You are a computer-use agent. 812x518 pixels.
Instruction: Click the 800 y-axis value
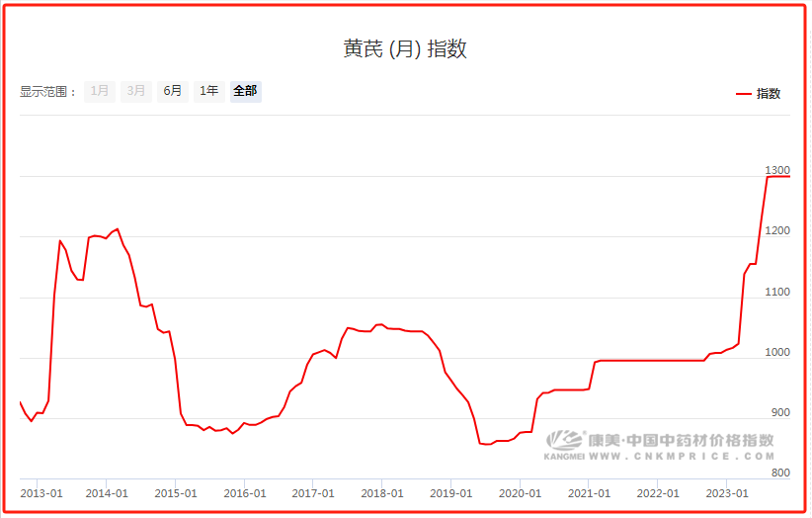pos(780,473)
